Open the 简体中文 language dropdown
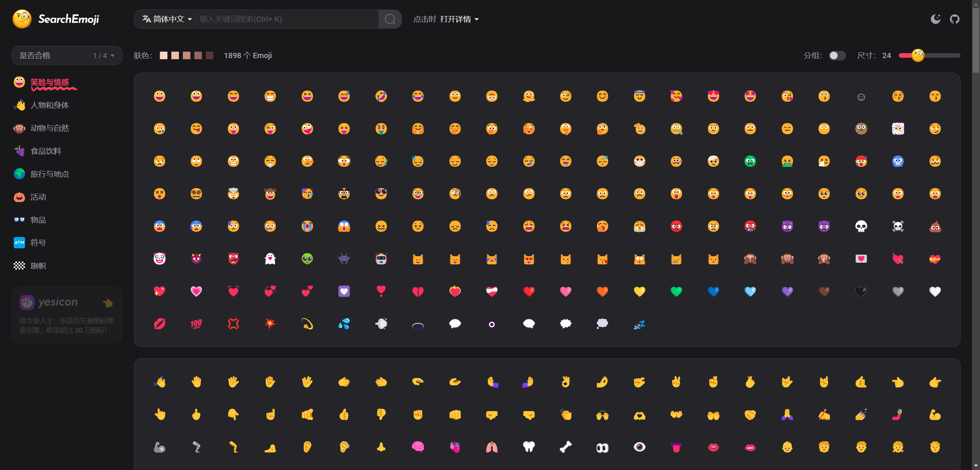Image resolution: width=980 pixels, height=470 pixels. (166, 19)
